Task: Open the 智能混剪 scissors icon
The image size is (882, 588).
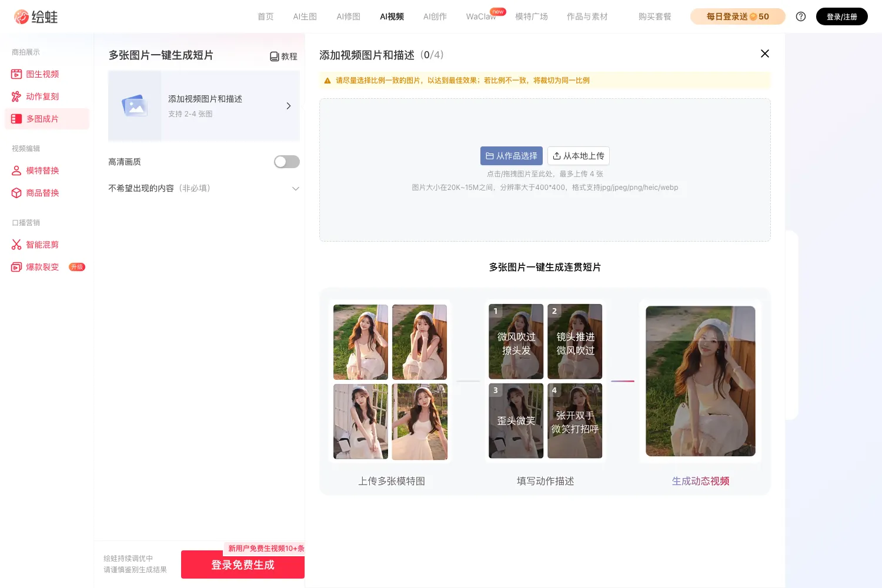Action: point(16,245)
